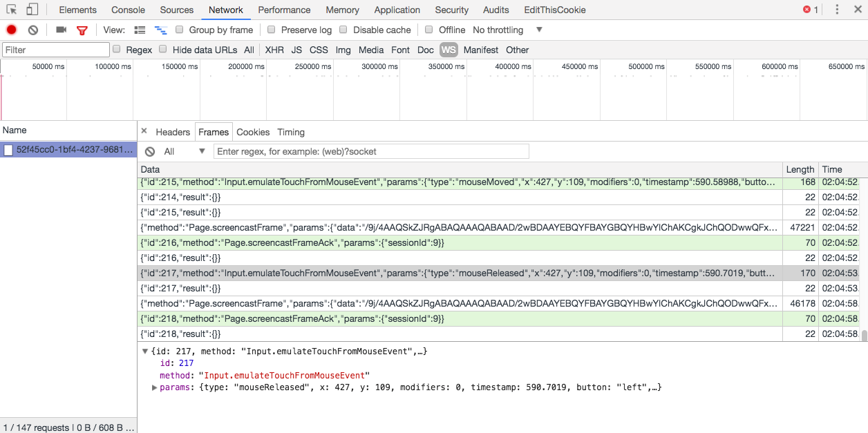Click the red error count indicator
Image resolution: width=868 pixels, height=433 pixels.
(811, 10)
